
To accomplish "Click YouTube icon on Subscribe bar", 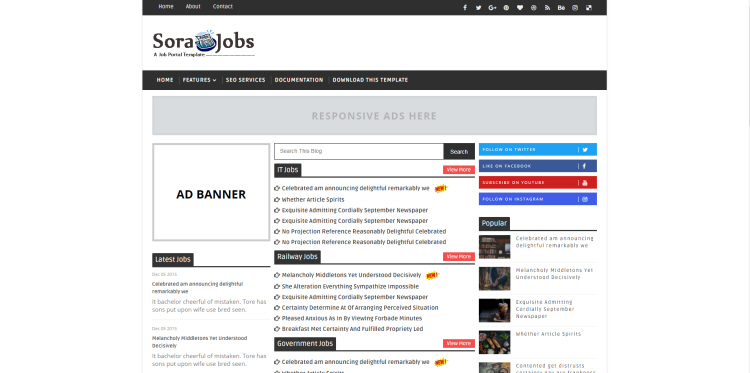I will point(585,183).
